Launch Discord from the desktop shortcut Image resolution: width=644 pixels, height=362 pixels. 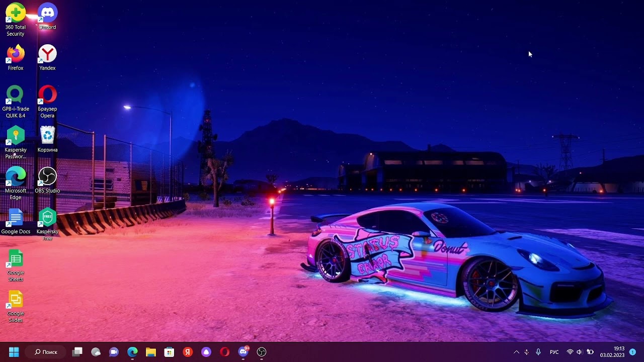coord(47,17)
